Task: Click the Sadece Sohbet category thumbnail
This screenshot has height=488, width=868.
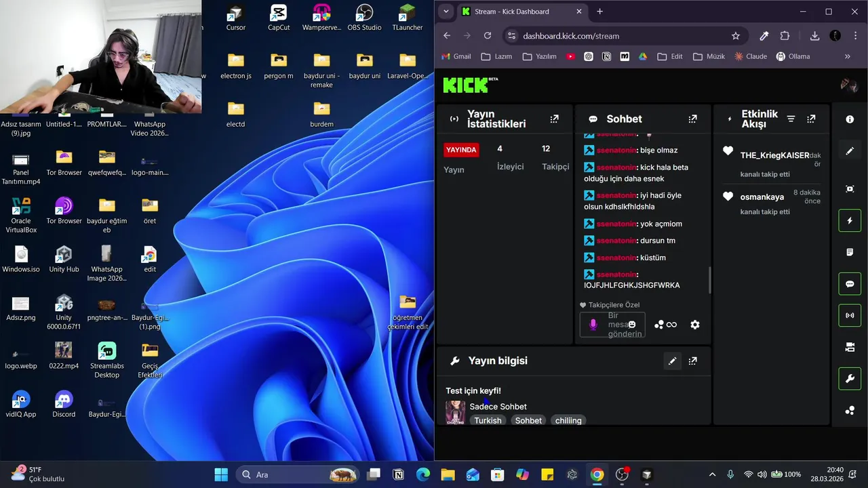Action: (455, 413)
